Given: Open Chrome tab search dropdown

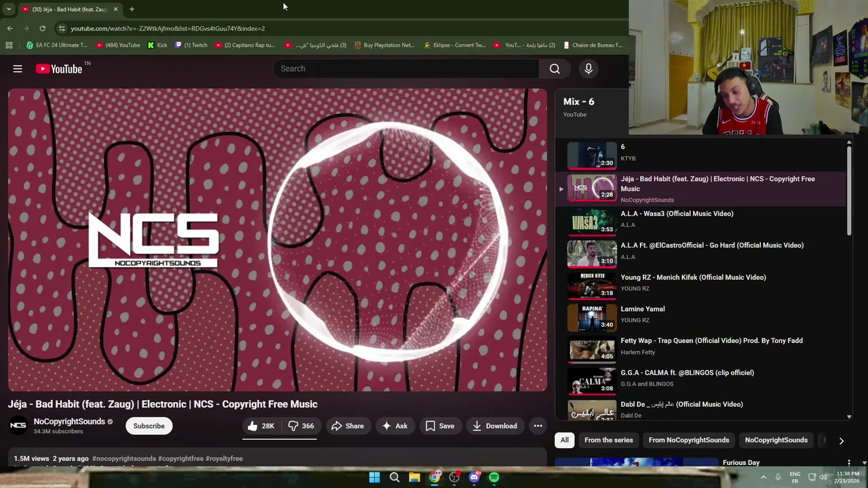Looking at the screenshot, I should (x=8, y=9).
